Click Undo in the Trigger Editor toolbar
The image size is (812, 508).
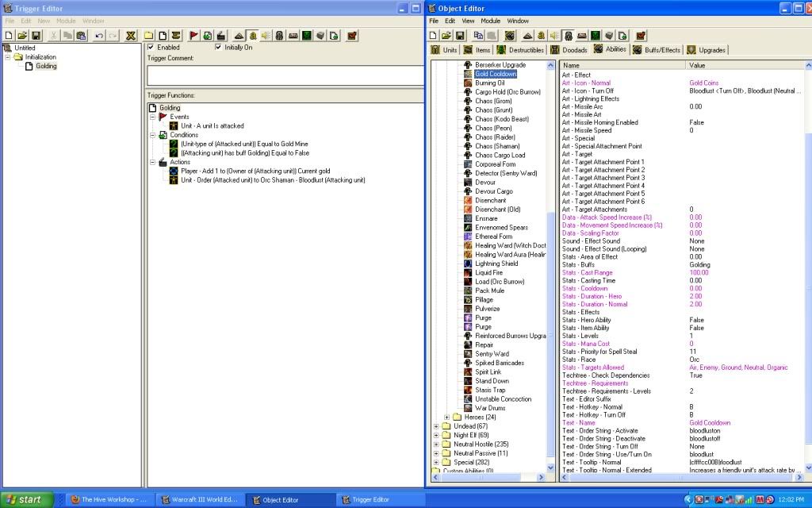point(99,35)
